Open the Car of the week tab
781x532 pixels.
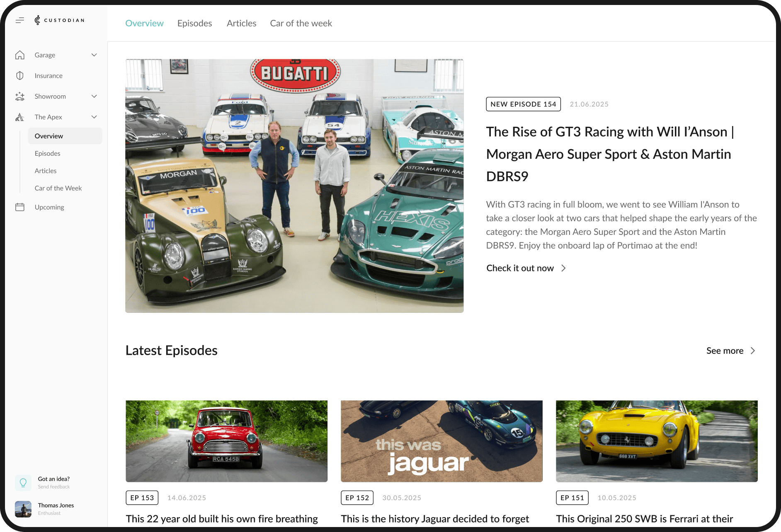coord(301,23)
